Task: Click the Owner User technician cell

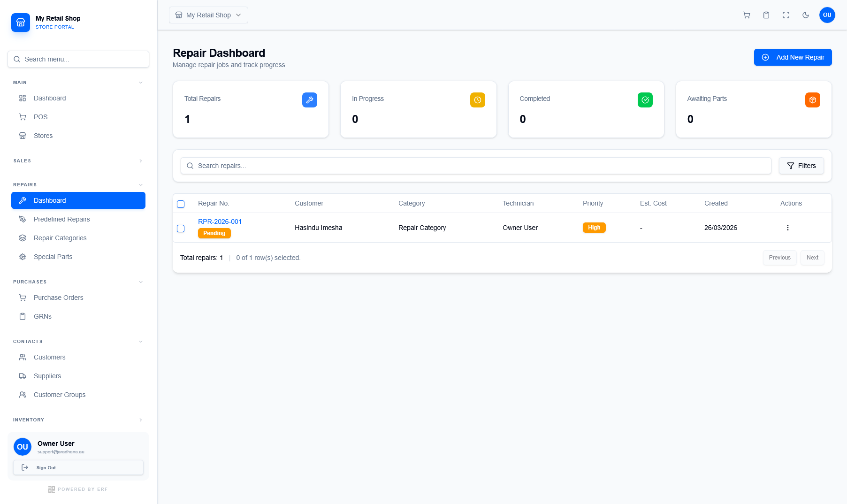Action: [520, 228]
